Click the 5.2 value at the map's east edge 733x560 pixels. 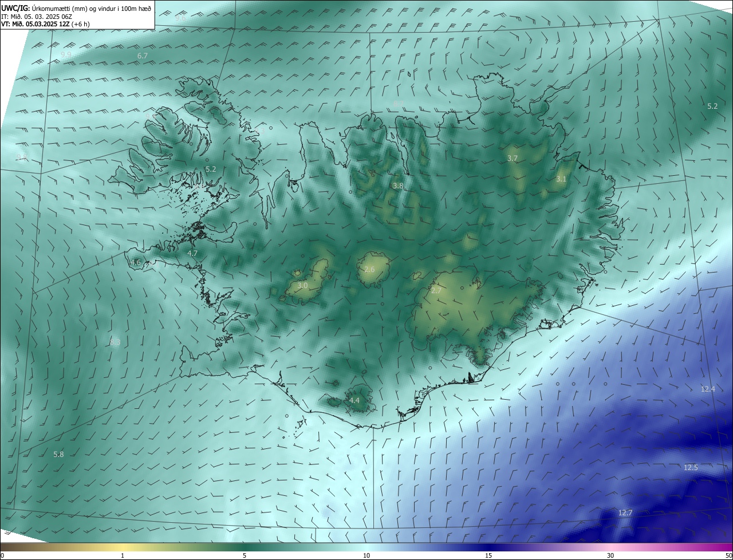pyautogui.click(x=712, y=107)
